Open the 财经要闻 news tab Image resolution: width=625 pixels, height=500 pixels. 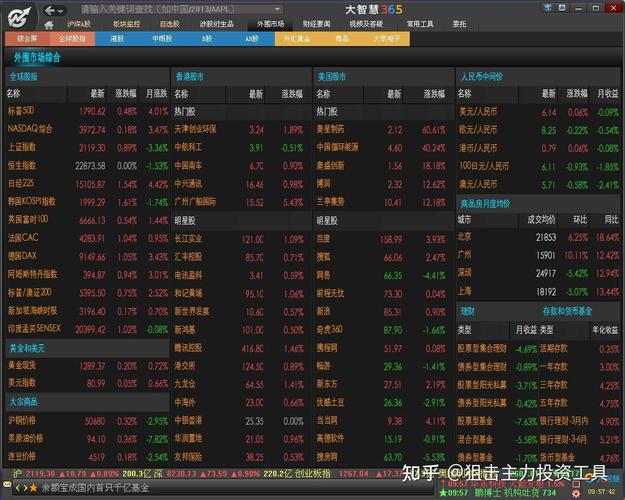[317, 23]
